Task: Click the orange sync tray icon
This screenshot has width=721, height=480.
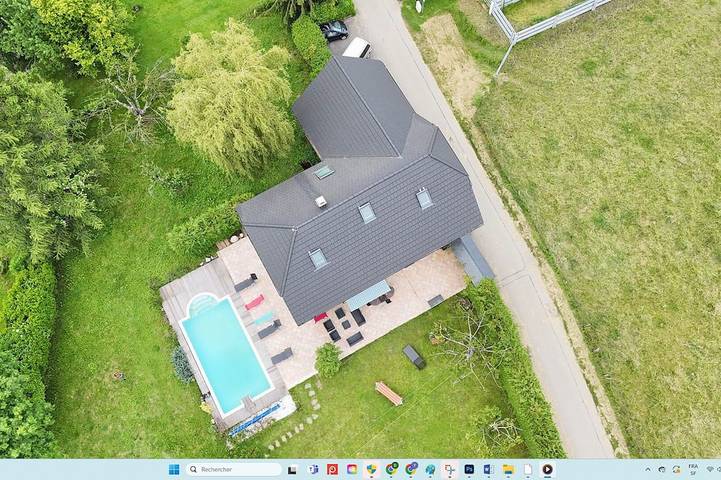Action: pyautogui.click(x=676, y=469)
